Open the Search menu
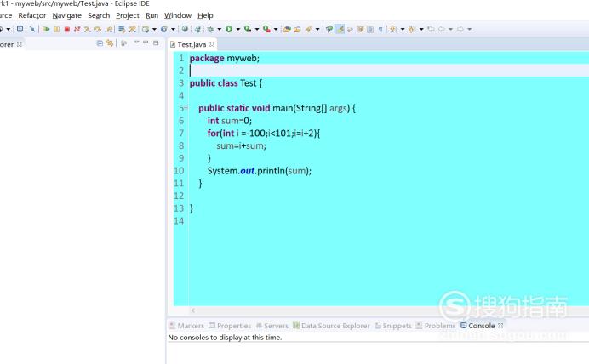589x364 pixels. pyautogui.click(x=99, y=15)
